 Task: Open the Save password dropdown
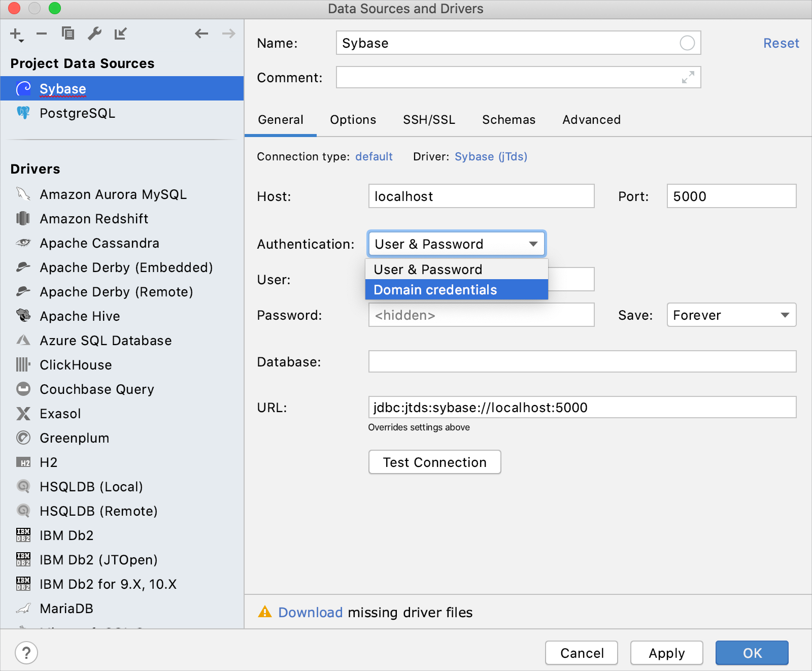[x=731, y=315]
